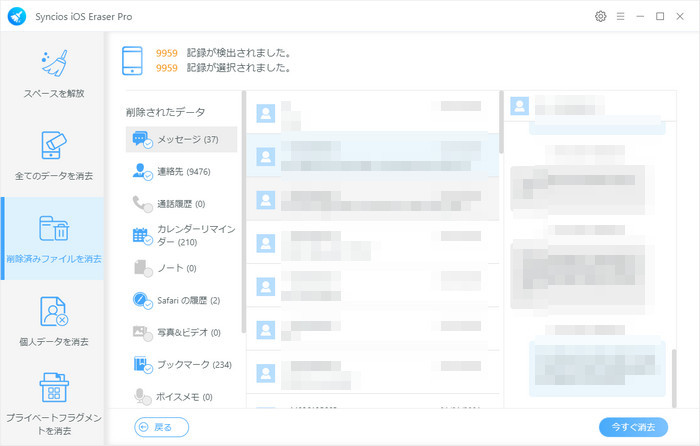The image size is (700, 446).
Task: Open カレンダーリマインダー (210) category
Action: (181, 236)
